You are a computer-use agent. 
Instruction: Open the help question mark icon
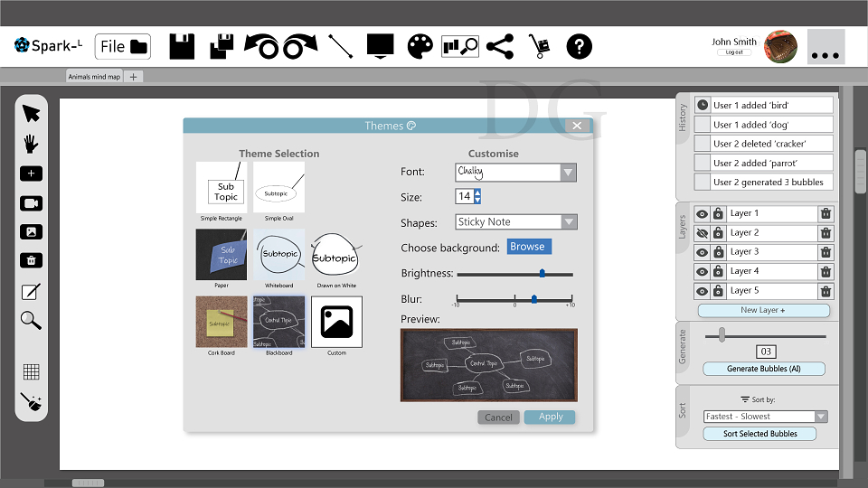pos(579,46)
